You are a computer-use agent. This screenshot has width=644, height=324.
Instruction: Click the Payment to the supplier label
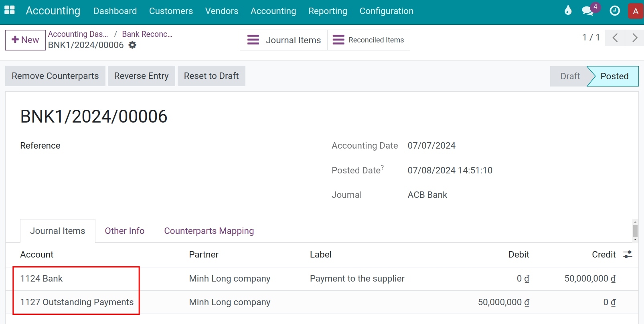[357, 279]
